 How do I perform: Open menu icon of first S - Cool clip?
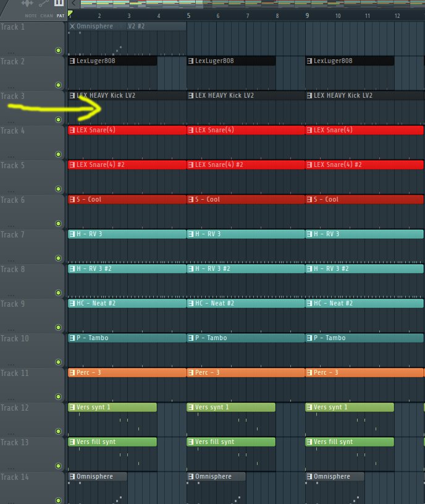tap(72, 199)
